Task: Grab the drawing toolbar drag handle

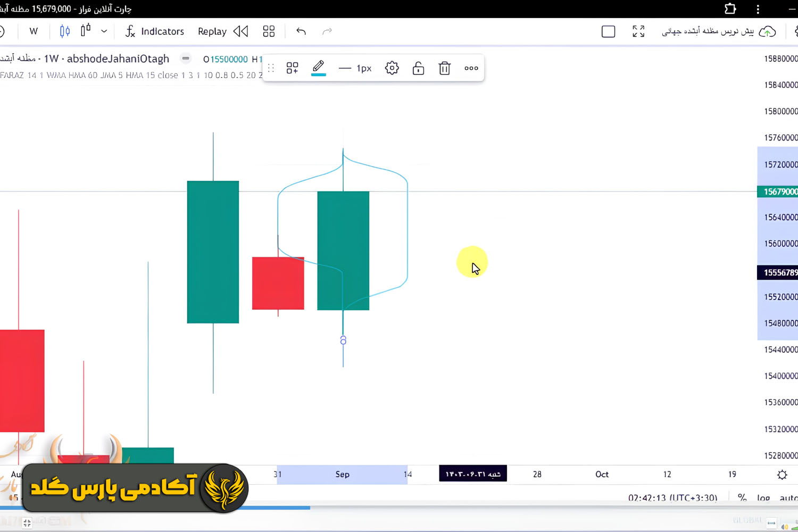Action: coord(271,68)
